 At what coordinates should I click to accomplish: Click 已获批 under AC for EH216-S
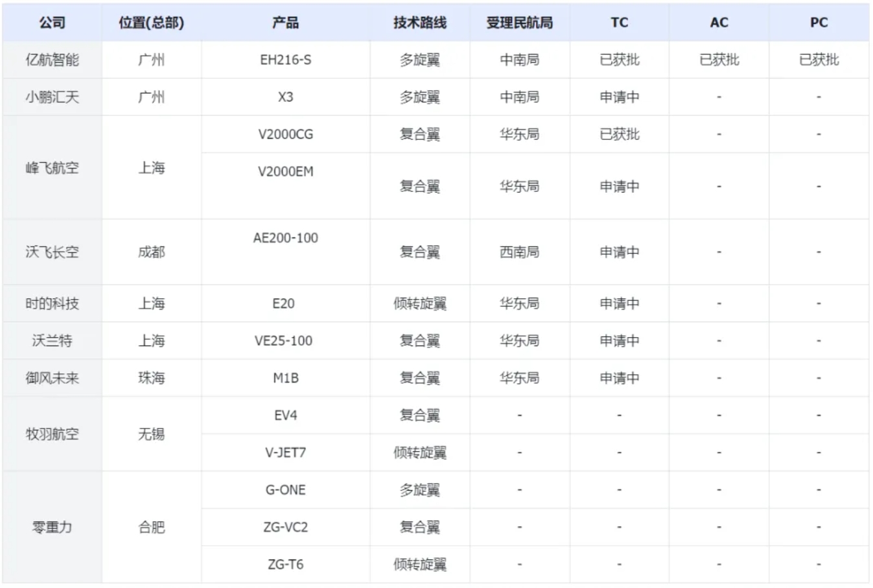click(719, 60)
